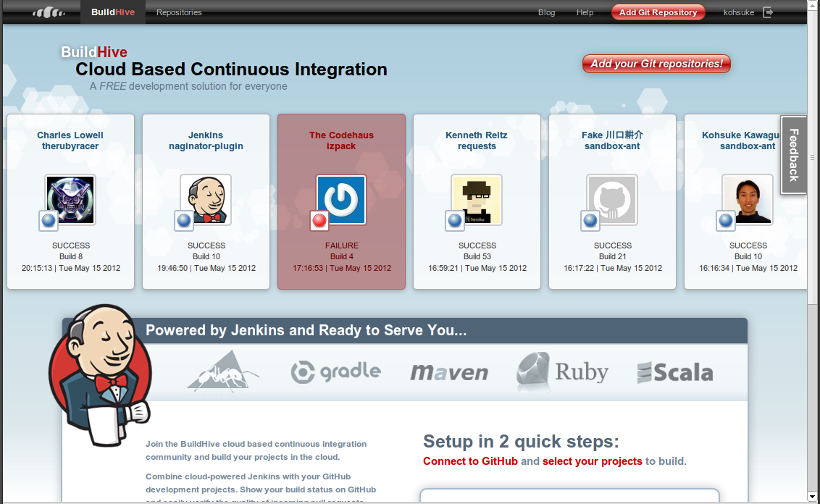Open Kenneth Reitz pixel avatar
Image resolution: width=820 pixels, height=504 pixels.
477,200
